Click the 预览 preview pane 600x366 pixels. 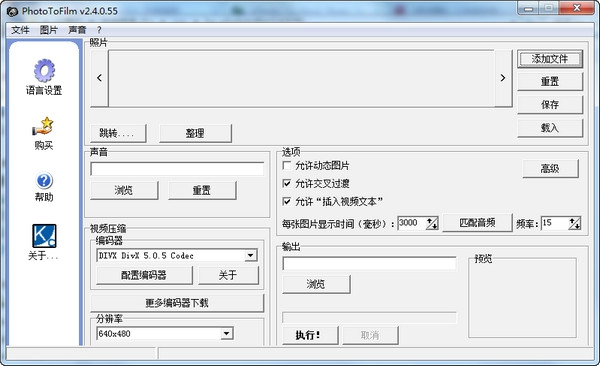(x=522, y=298)
